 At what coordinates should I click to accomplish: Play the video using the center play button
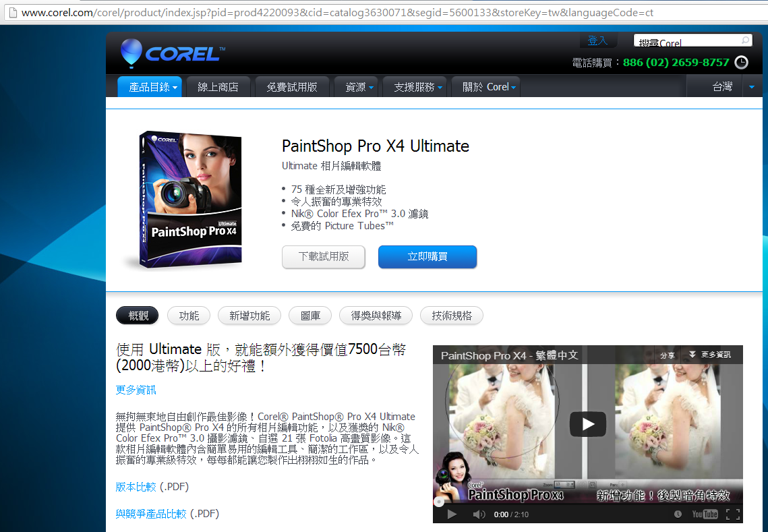pos(588,423)
